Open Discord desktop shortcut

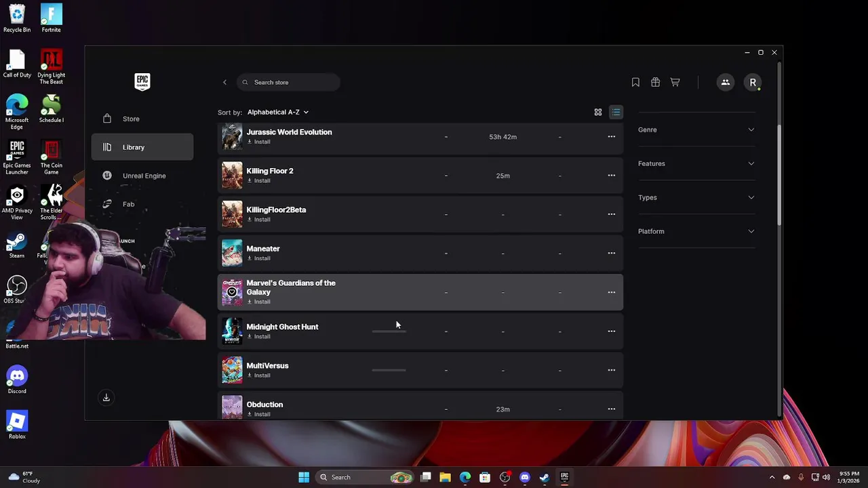(17, 380)
